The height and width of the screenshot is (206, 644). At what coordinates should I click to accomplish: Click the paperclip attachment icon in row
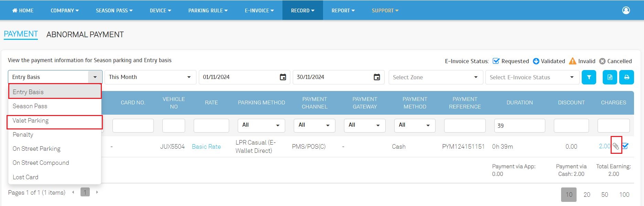click(x=616, y=147)
